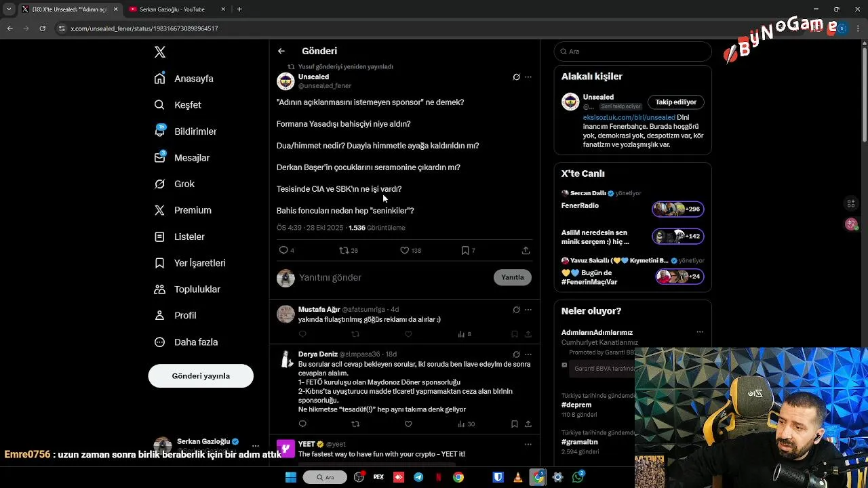This screenshot has height=488, width=868.
Task: Share the main Unsealed post
Action: coord(526,250)
